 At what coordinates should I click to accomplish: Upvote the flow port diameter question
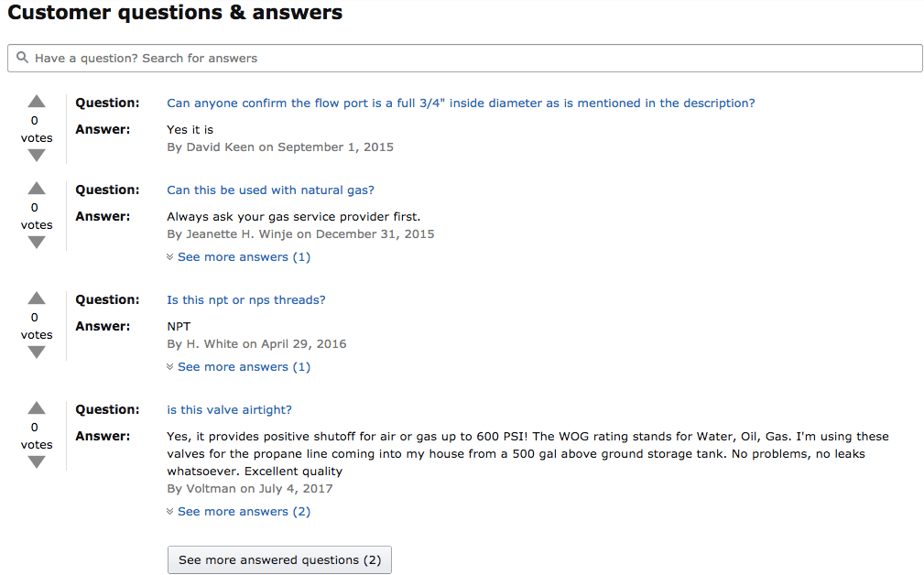(37, 102)
